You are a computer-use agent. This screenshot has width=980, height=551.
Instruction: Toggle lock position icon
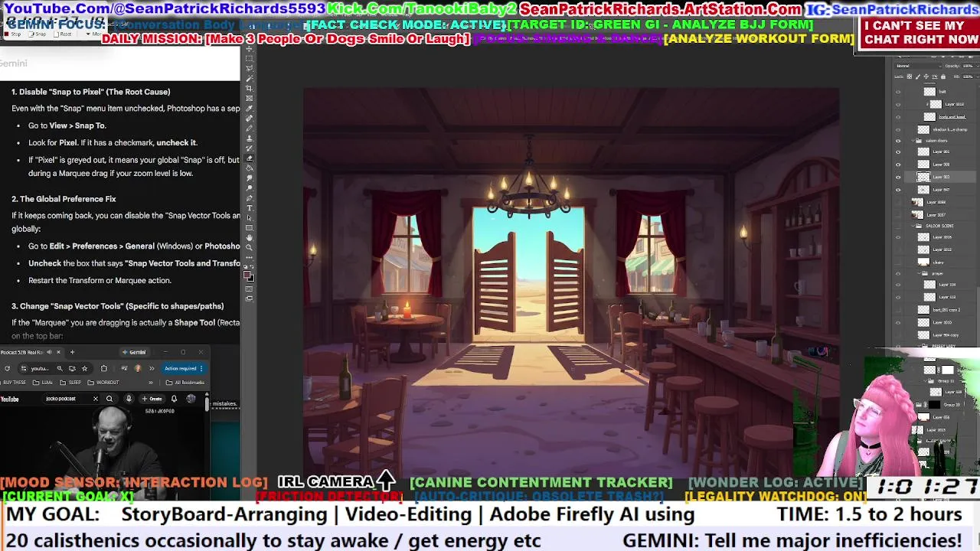coord(926,77)
